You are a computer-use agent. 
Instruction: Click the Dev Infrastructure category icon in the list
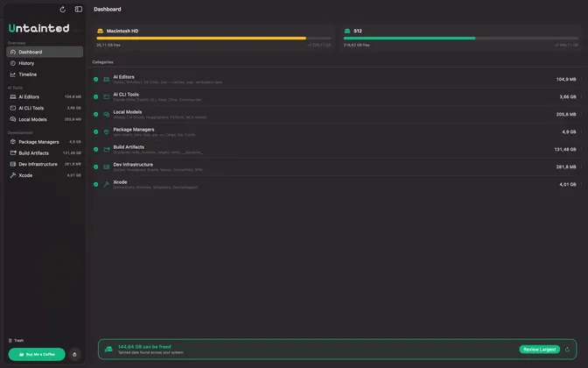[107, 166]
